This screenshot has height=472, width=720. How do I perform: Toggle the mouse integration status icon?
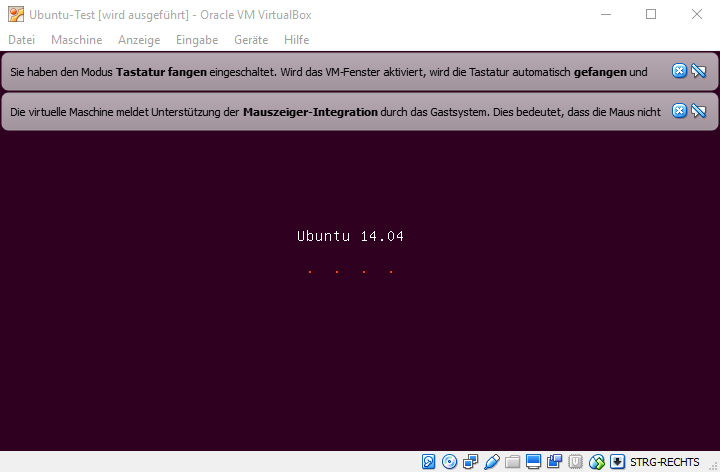pyautogui.click(x=596, y=462)
